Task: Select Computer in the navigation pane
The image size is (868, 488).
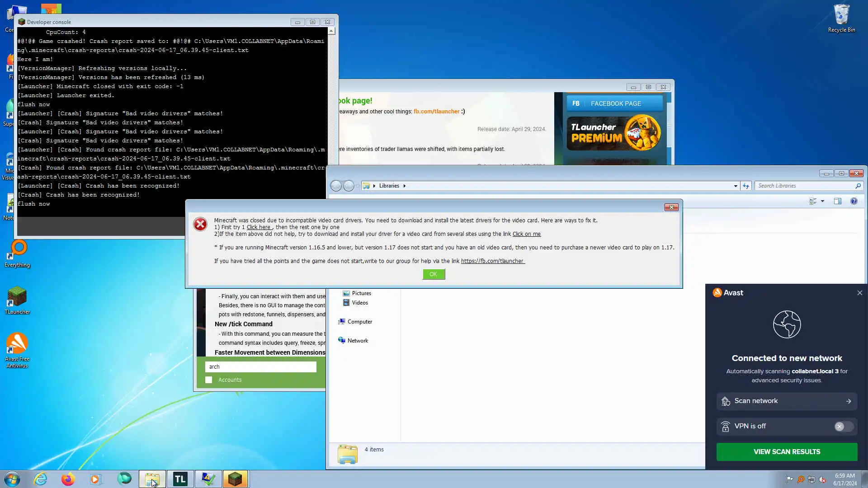Action: [x=359, y=322]
